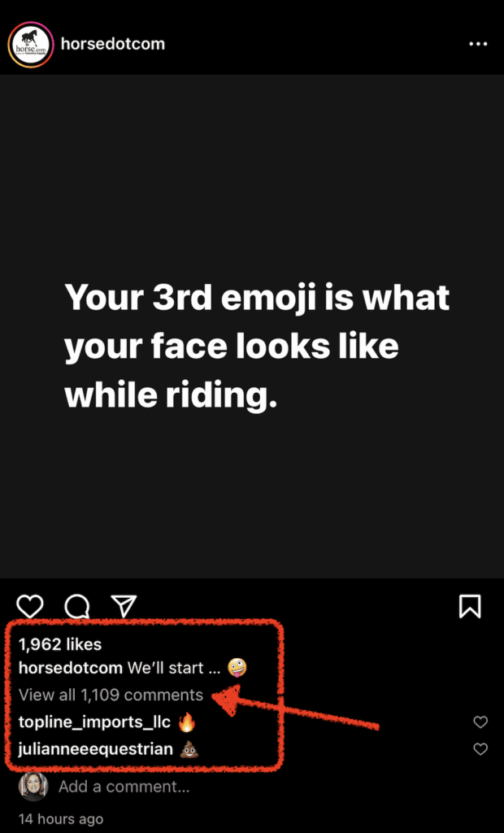Save the post with the bookmark icon
The width and height of the screenshot is (504, 833).
[x=470, y=606]
